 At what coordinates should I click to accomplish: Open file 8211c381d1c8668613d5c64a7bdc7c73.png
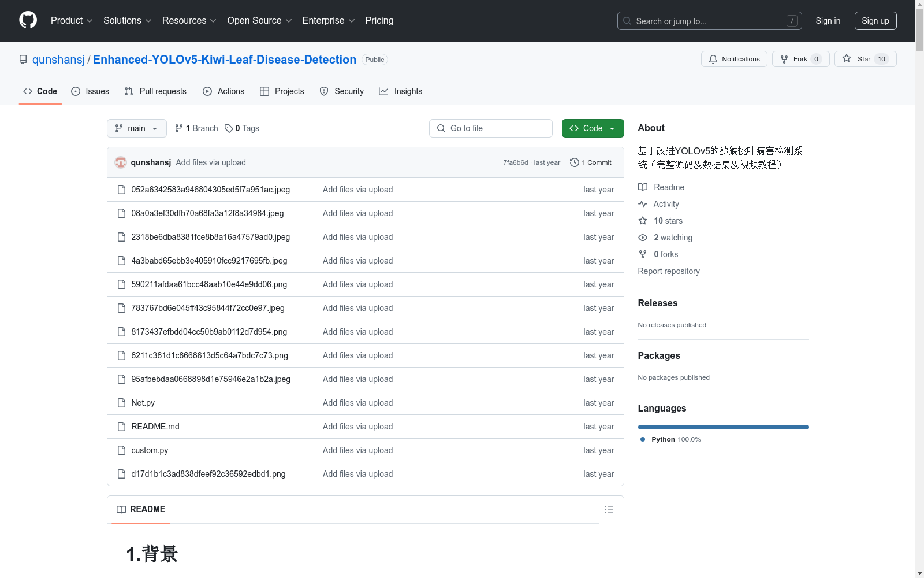click(210, 355)
